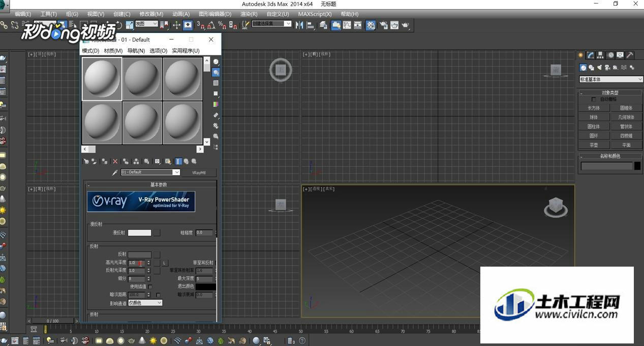644x346 pixels.
Task: Toggle 3D Snaps in main toolbar
Action: point(200,24)
